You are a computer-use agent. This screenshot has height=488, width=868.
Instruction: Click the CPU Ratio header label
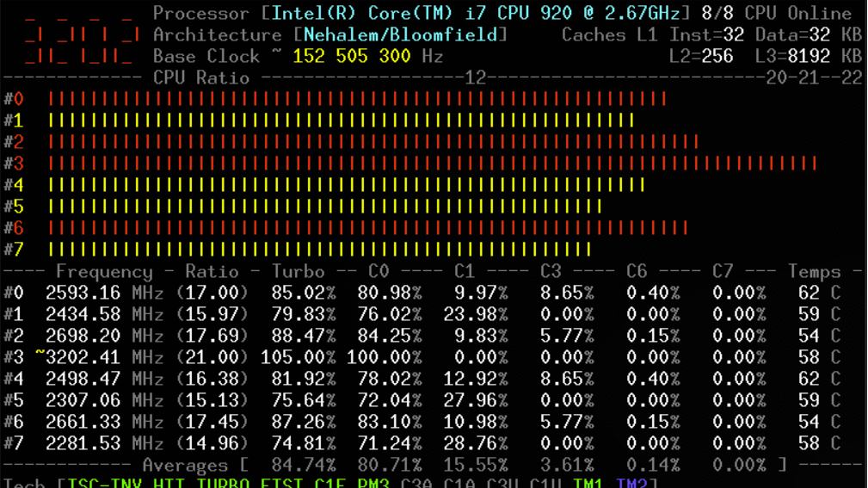201,78
